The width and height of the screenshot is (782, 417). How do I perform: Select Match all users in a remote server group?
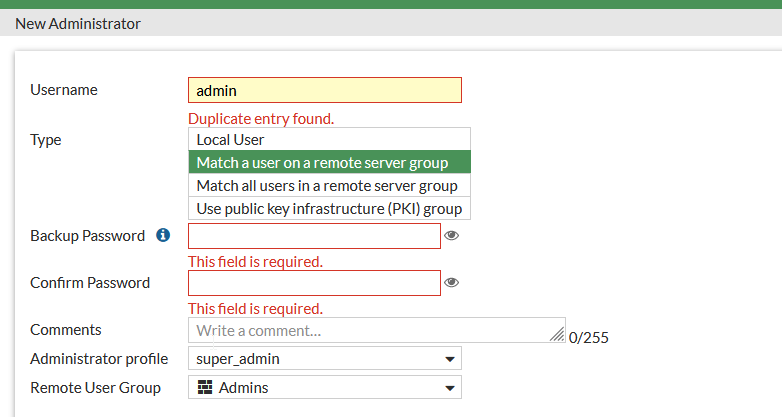coord(329,185)
